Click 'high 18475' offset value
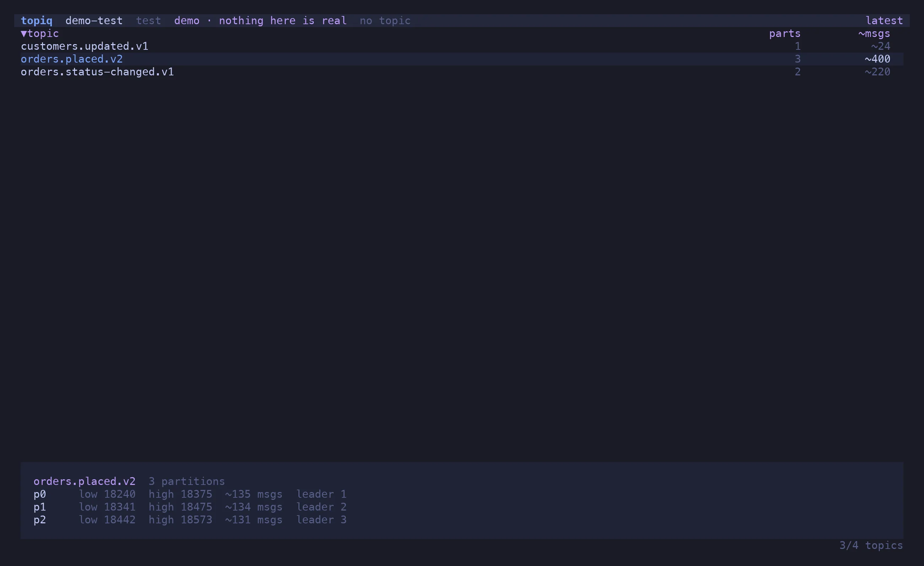Viewport: 924px width, 566px height. [x=181, y=507]
